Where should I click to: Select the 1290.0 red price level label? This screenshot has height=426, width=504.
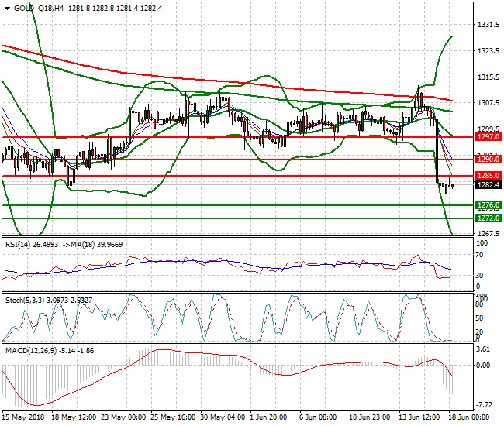pos(488,160)
